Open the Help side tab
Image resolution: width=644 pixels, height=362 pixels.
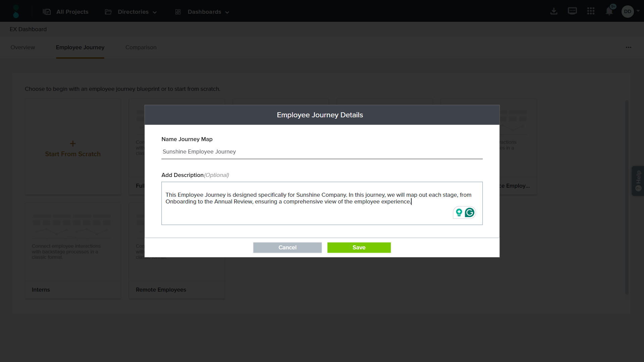pyautogui.click(x=638, y=181)
